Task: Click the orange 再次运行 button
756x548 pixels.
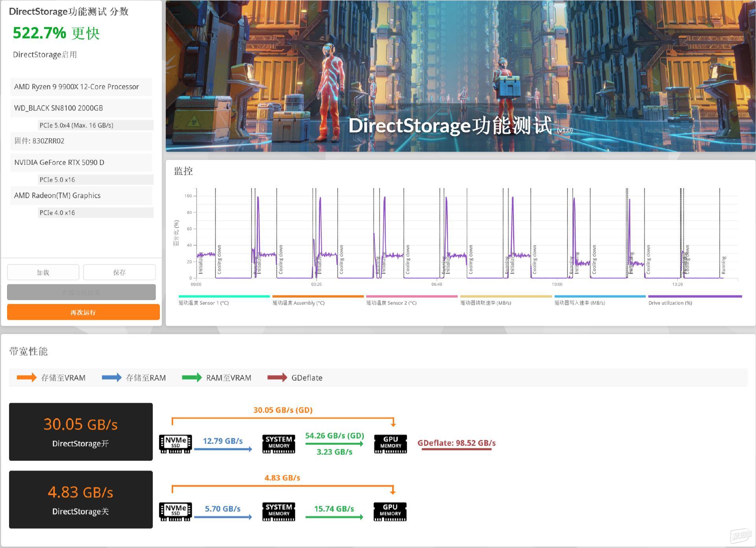Action: (x=83, y=312)
